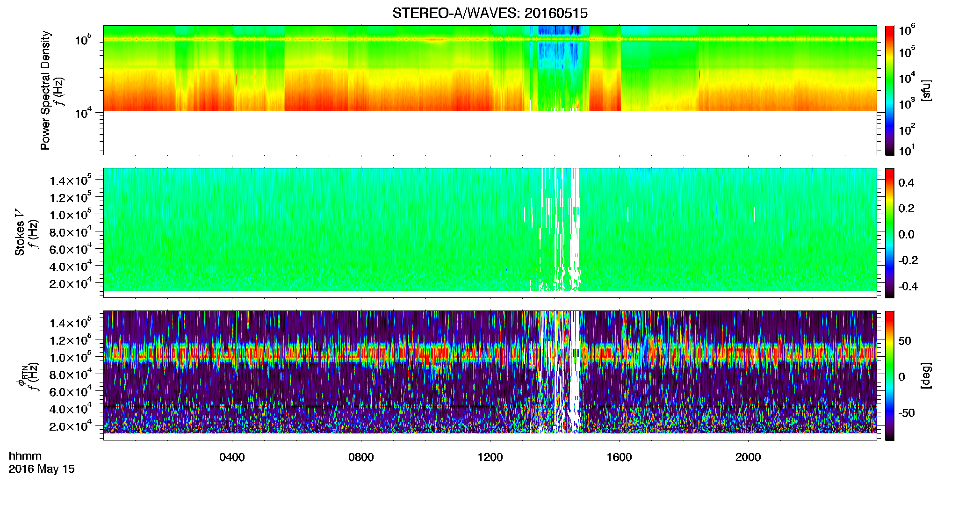
Task: Click the 1.0×10^5 tick in bottom panel
Action: [71, 358]
